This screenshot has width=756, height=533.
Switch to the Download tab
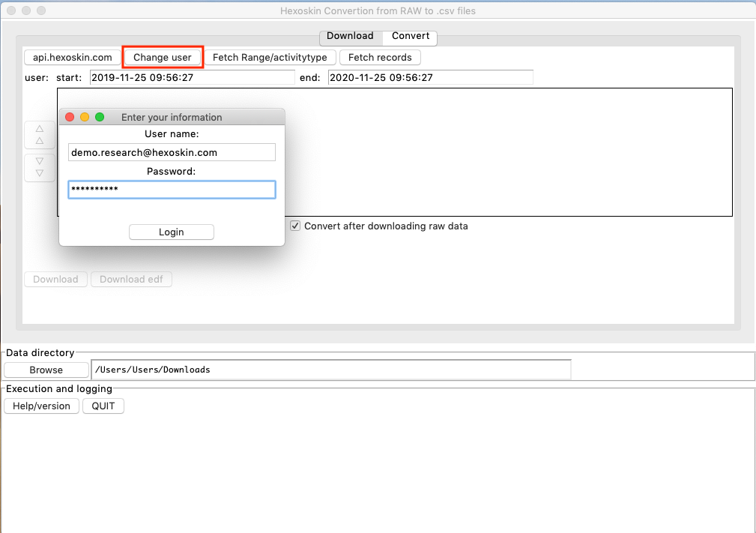tap(350, 36)
